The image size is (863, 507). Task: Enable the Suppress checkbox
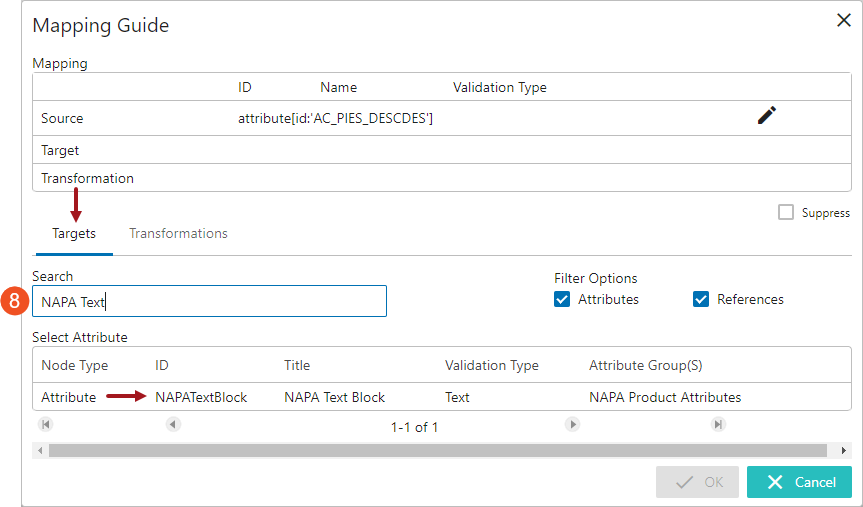point(786,212)
